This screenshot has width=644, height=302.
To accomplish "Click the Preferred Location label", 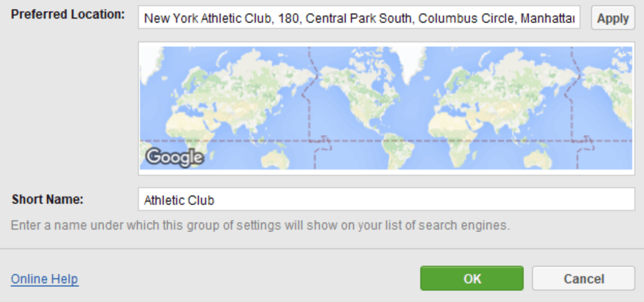I will click(68, 14).
